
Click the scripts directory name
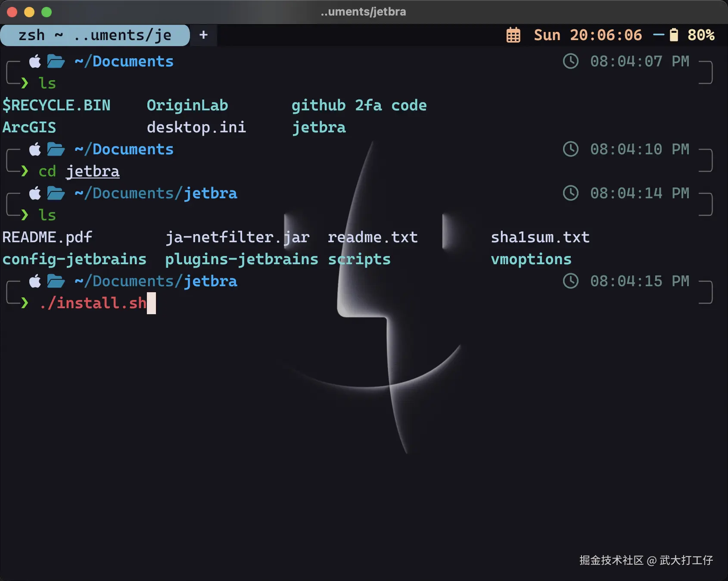pos(359,259)
